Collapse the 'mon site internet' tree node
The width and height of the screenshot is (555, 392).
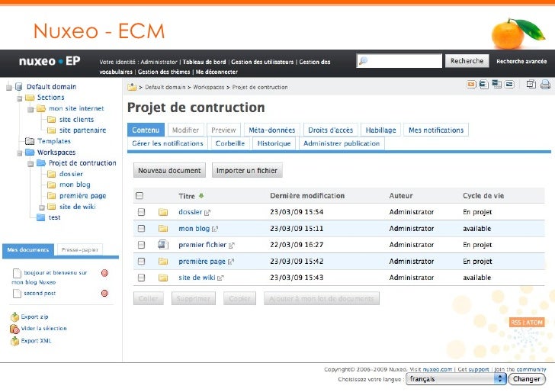[30, 109]
